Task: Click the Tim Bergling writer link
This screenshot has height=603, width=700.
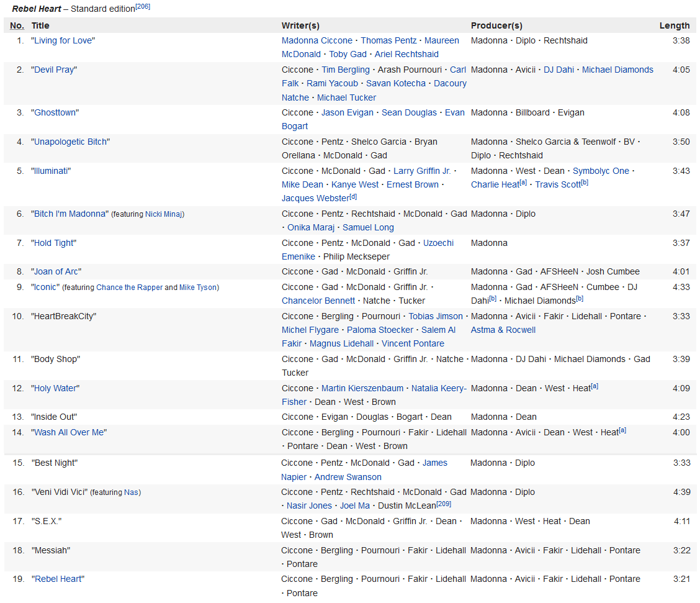Action: (346, 70)
